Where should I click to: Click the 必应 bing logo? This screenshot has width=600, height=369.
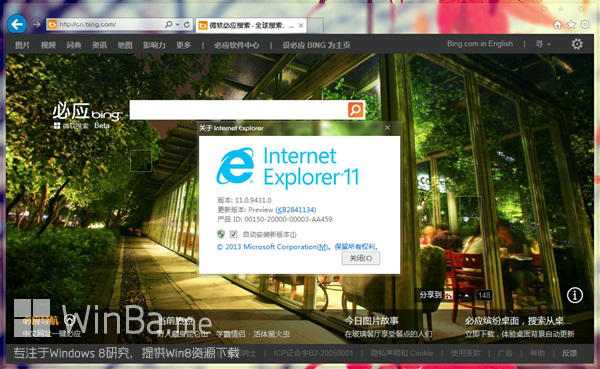(x=87, y=112)
